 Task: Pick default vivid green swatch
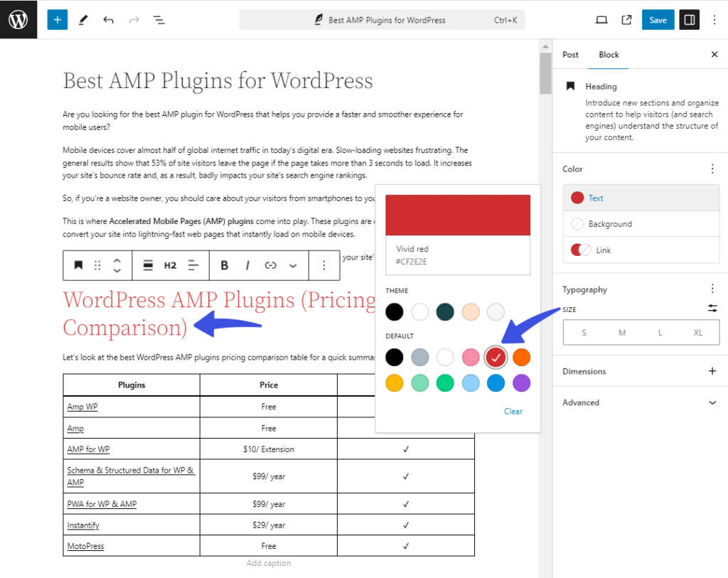coord(445,383)
